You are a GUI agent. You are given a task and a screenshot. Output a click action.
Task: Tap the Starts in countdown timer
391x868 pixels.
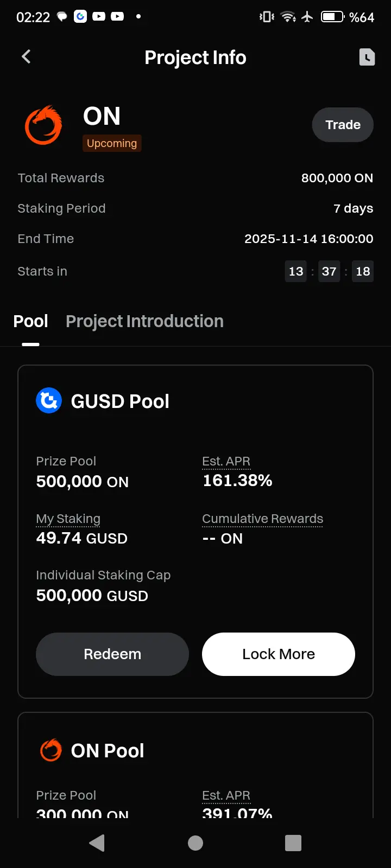click(329, 271)
